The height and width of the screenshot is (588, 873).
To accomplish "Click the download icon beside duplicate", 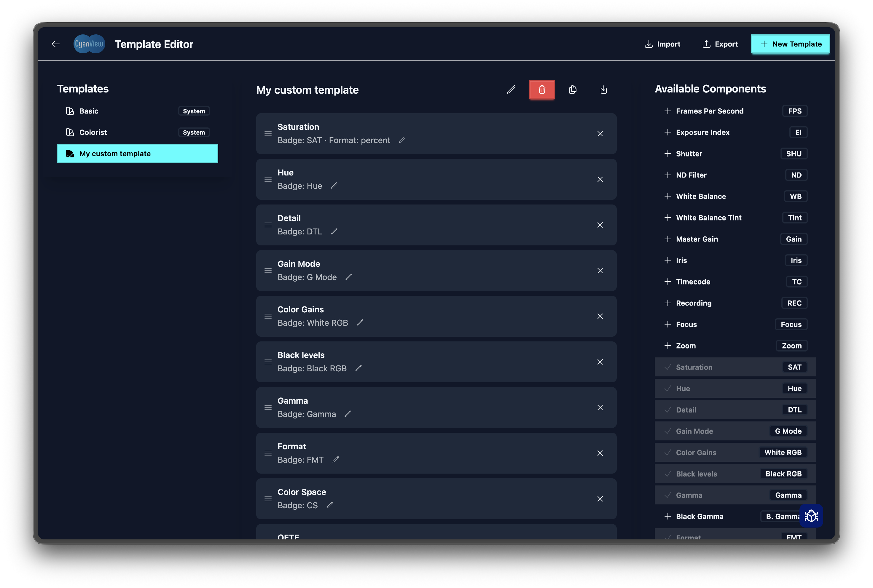I will 603,90.
